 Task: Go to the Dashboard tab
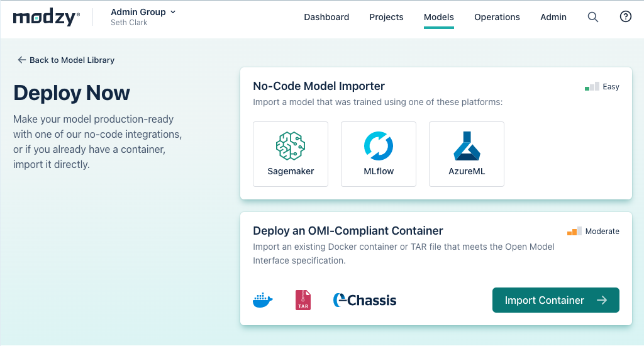tap(326, 17)
